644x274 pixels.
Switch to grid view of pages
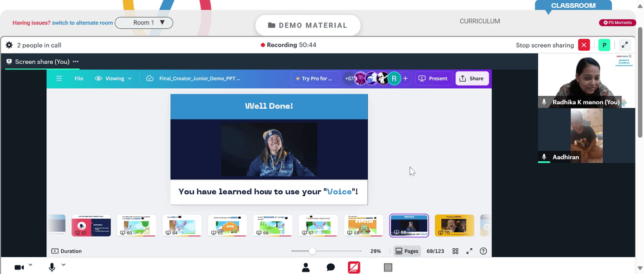455,251
